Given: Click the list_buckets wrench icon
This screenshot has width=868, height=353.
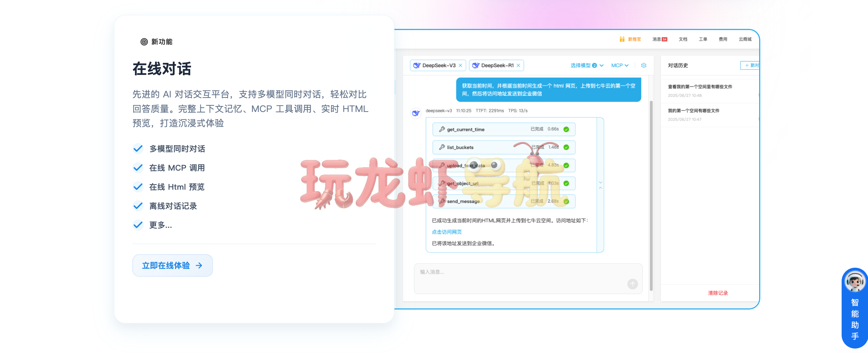Looking at the screenshot, I should (442, 147).
